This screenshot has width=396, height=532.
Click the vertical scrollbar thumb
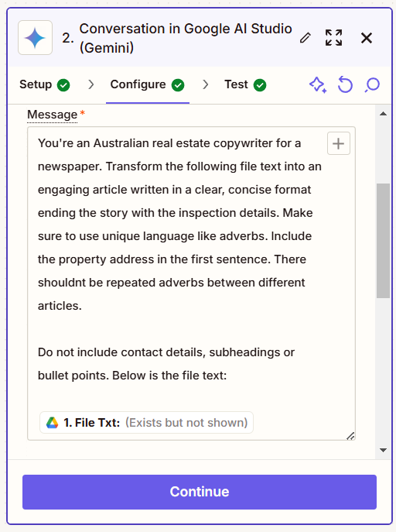(x=383, y=241)
